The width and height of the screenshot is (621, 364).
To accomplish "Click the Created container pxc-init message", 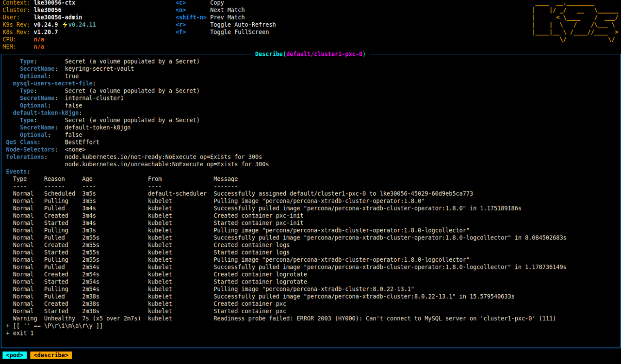I will point(259,216).
